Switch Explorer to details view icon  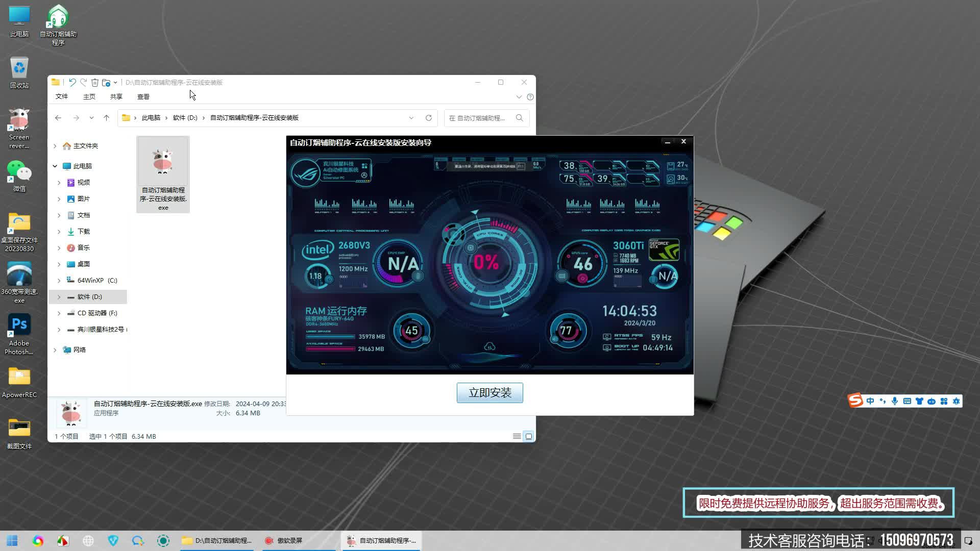(x=517, y=436)
